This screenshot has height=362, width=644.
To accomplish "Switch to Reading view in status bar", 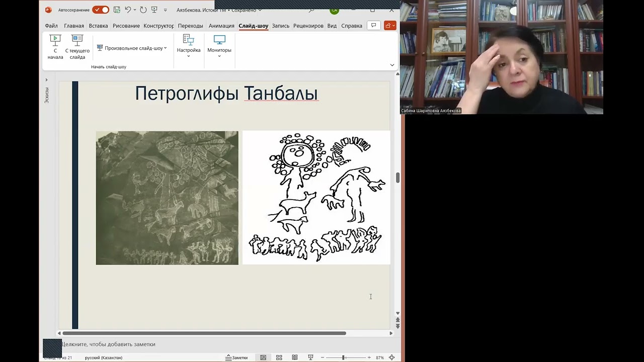I will coord(295,357).
